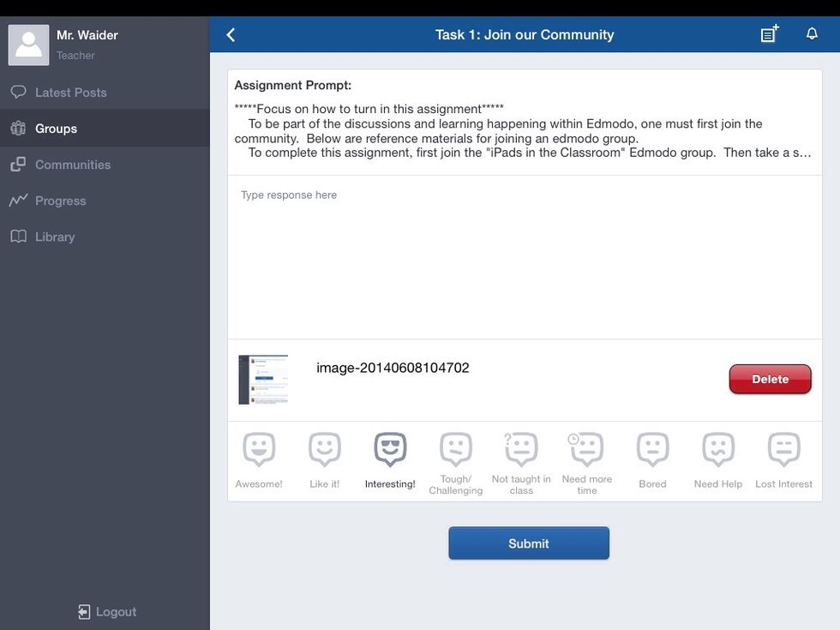
Task: Select the Bored reaction face
Action: tap(652, 450)
